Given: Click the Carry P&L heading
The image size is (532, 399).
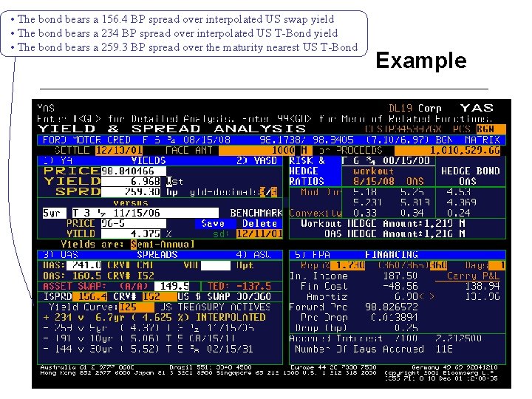Looking at the screenshot, I should [473, 276].
